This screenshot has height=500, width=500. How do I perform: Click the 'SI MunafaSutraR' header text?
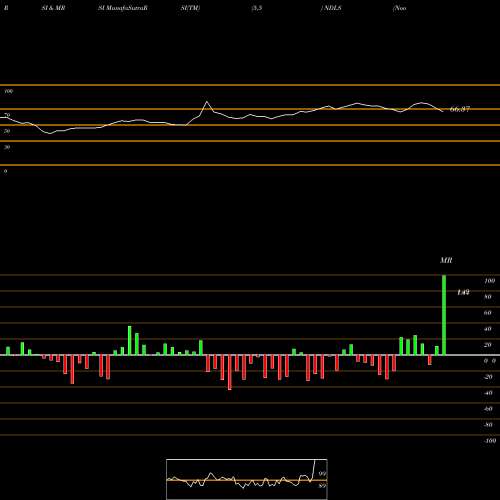click(123, 8)
